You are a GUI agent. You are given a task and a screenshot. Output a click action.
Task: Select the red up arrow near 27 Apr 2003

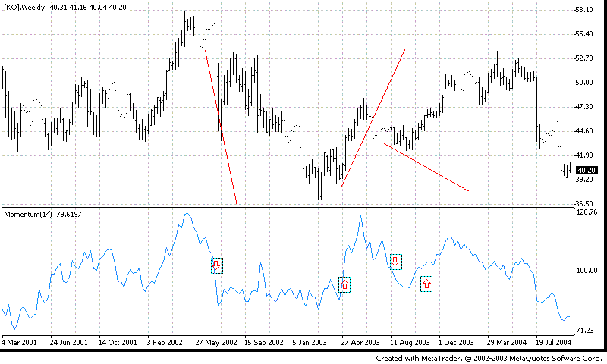coord(344,284)
